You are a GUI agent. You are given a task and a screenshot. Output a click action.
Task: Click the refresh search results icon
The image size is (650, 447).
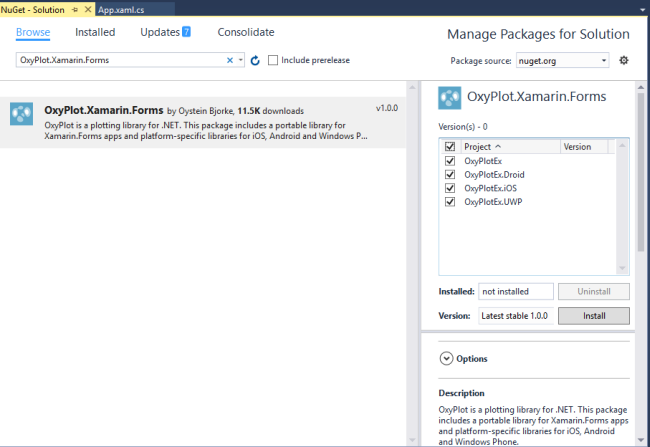click(255, 60)
